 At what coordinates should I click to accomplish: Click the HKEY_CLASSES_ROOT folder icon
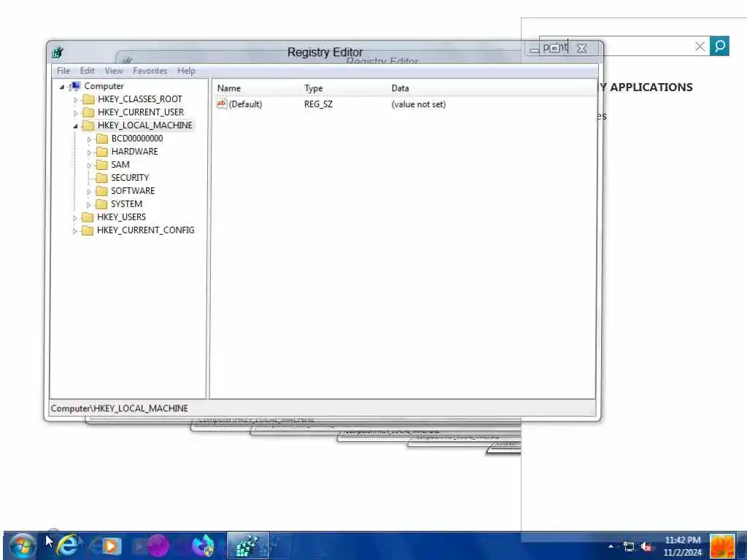tap(88, 99)
